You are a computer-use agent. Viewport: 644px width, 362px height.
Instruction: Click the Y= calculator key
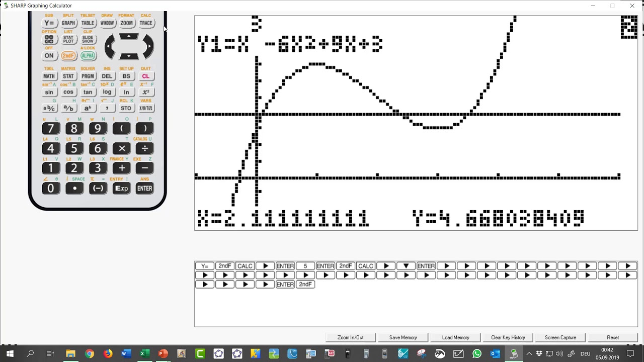pyautogui.click(x=49, y=23)
